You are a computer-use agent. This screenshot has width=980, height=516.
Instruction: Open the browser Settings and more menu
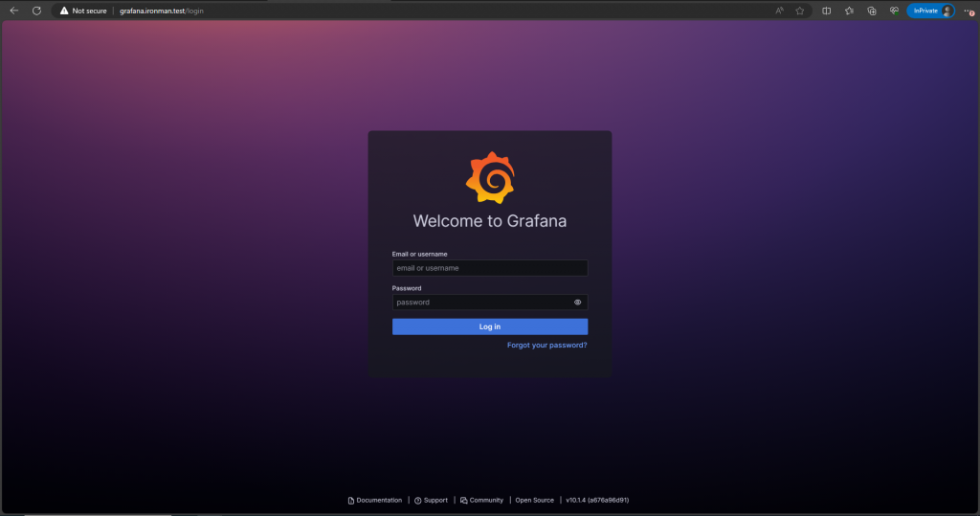969,11
